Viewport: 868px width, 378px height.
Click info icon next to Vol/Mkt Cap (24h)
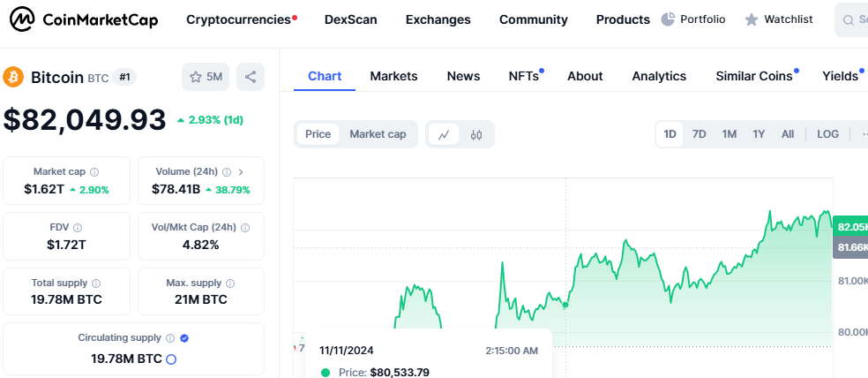tap(245, 227)
